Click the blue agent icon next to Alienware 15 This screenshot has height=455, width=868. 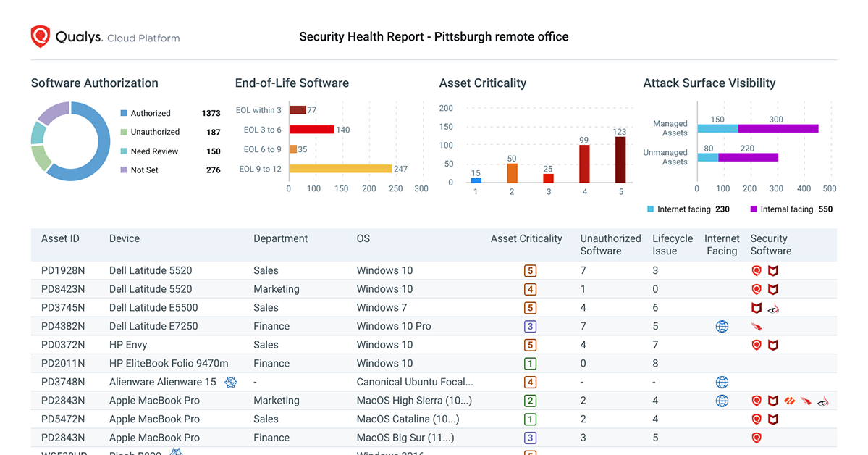click(231, 381)
